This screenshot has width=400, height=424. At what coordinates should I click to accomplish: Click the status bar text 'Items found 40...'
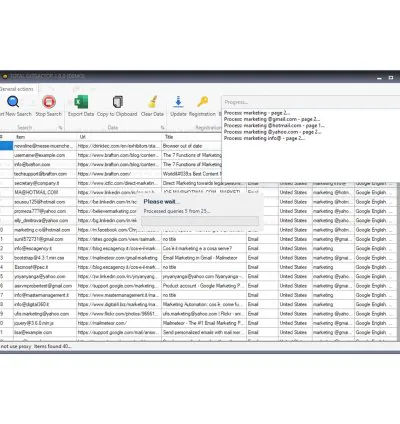pos(53,347)
